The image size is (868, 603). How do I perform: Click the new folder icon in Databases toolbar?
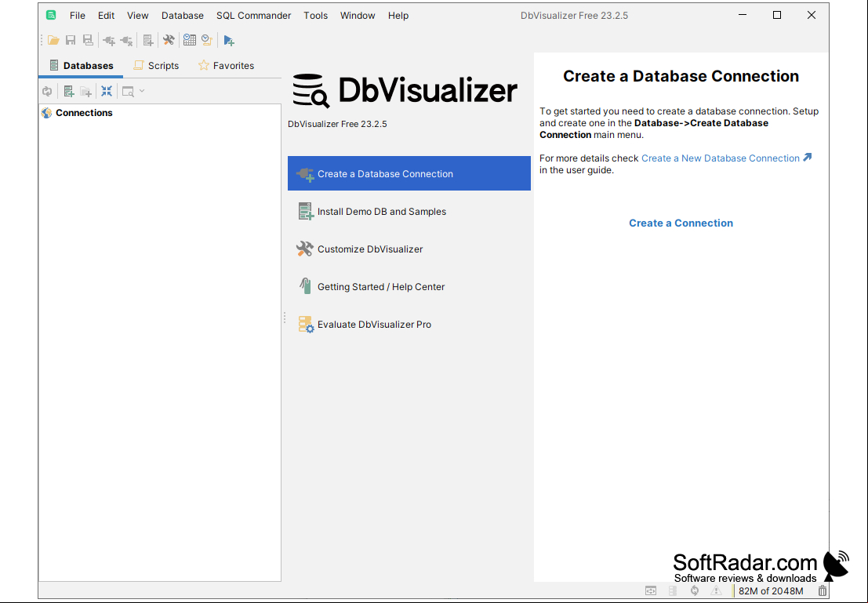(85, 92)
